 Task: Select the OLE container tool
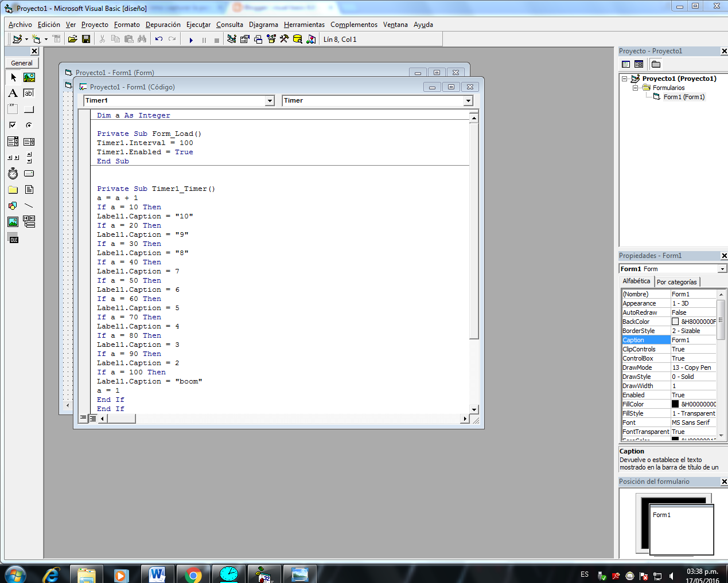click(x=13, y=237)
